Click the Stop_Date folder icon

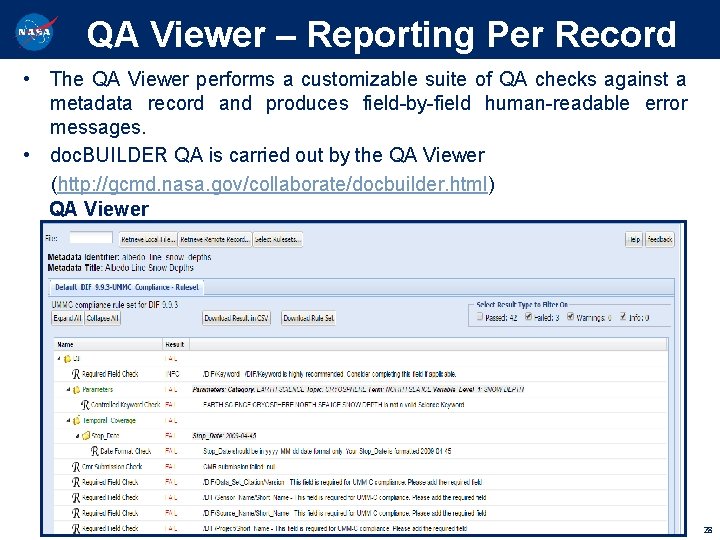85,436
